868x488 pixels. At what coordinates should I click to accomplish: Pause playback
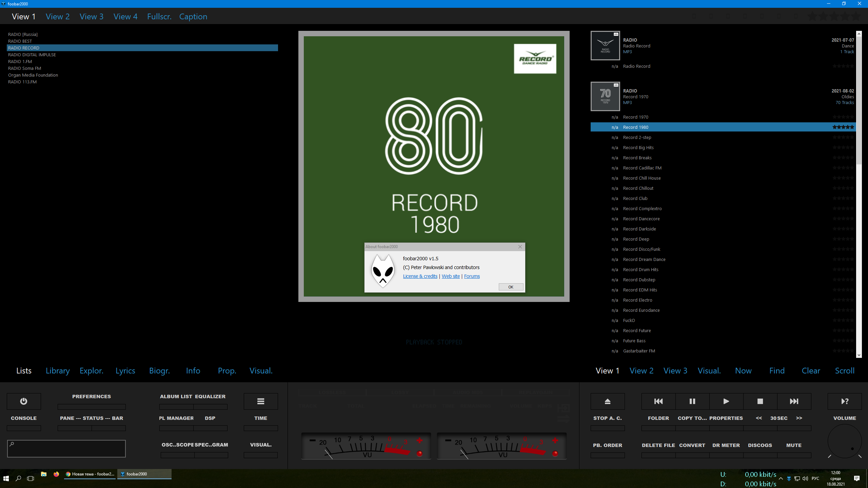coord(692,401)
